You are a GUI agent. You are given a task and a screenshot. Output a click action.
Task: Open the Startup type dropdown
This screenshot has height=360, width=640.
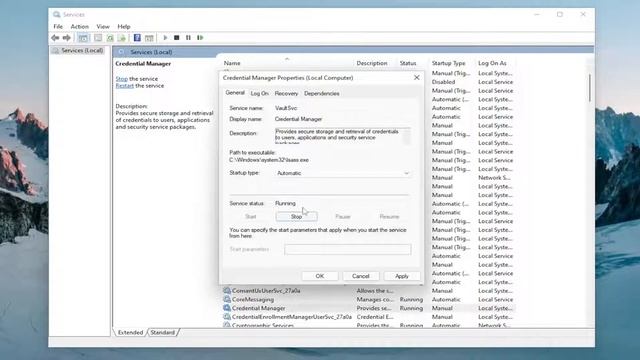[x=342, y=173]
